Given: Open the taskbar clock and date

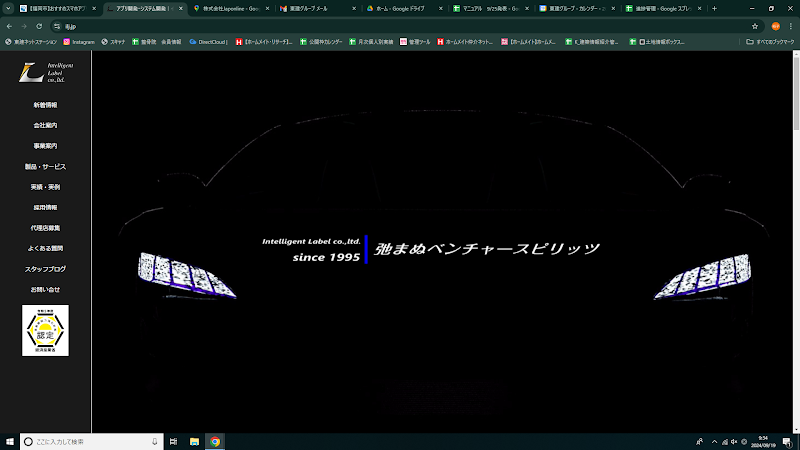Looking at the screenshot, I should [x=763, y=442].
